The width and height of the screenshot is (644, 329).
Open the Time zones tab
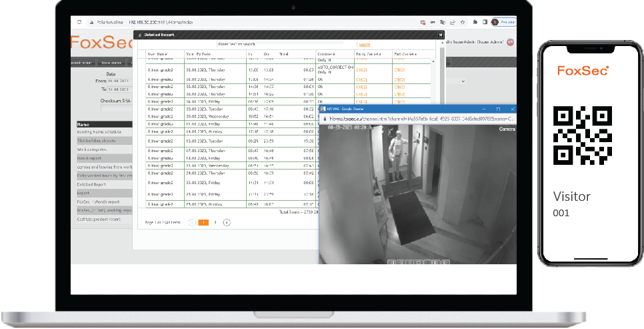[111, 63]
